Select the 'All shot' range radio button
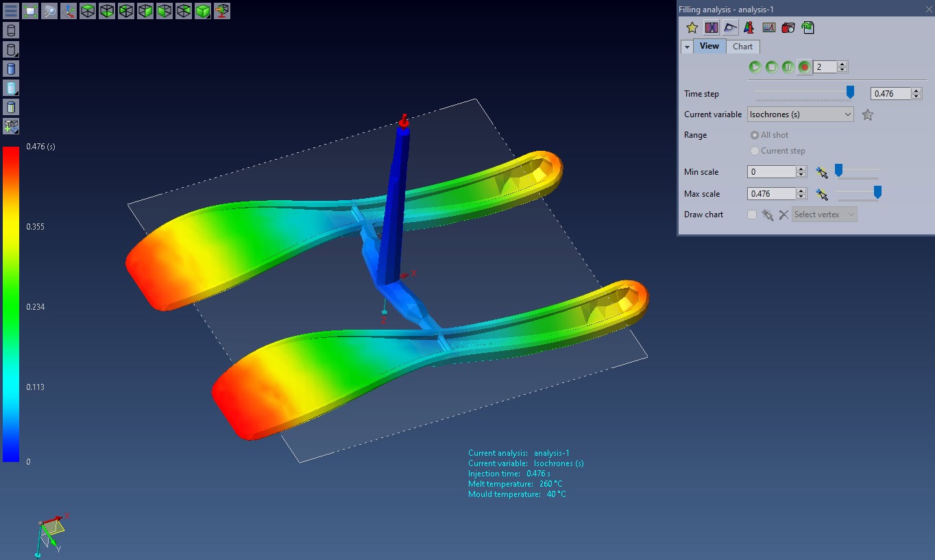The width and height of the screenshot is (935, 560). tap(755, 135)
